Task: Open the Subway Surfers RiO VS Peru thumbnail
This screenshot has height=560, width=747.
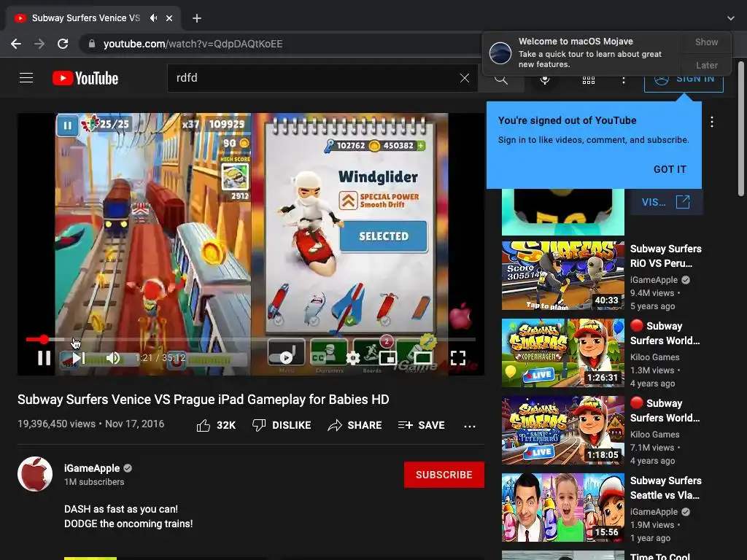Action: pos(562,275)
